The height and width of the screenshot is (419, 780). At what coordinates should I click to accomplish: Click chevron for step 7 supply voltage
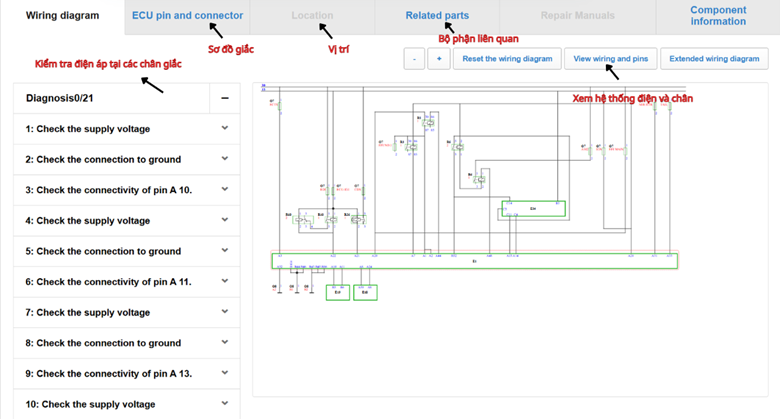click(225, 312)
